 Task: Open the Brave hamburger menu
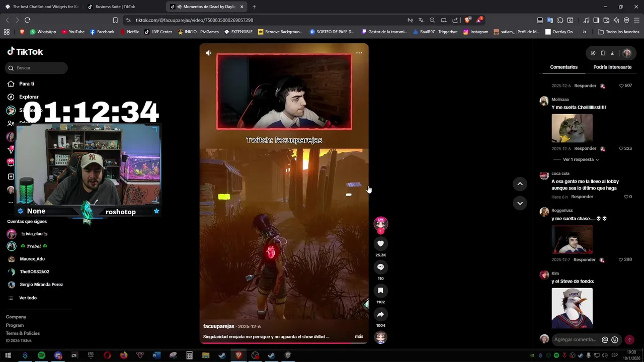tap(636, 20)
